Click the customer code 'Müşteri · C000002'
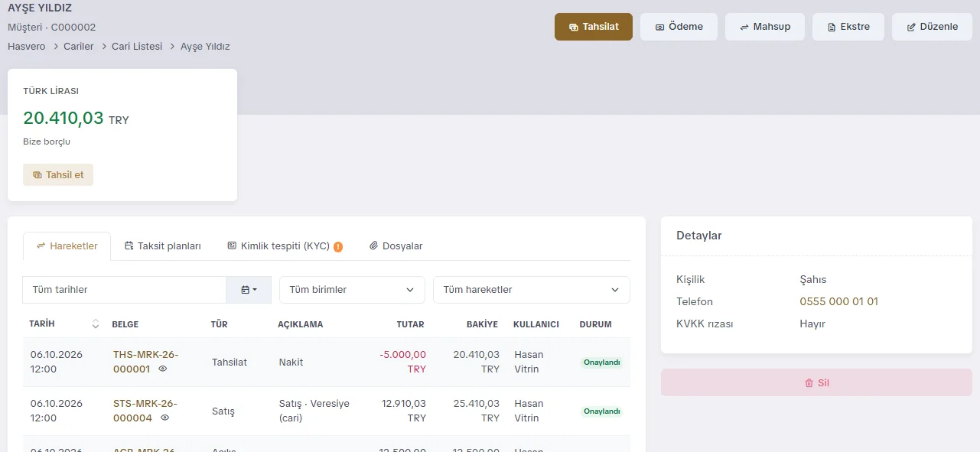The width and height of the screenshot is (980, 452). point(51,27)
